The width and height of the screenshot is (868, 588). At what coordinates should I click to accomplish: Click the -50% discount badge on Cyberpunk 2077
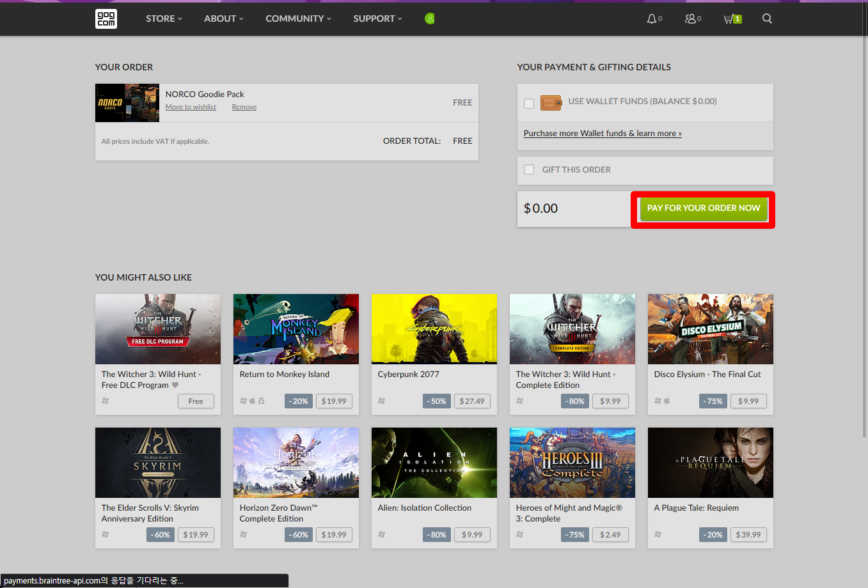[x=437, y=401]
